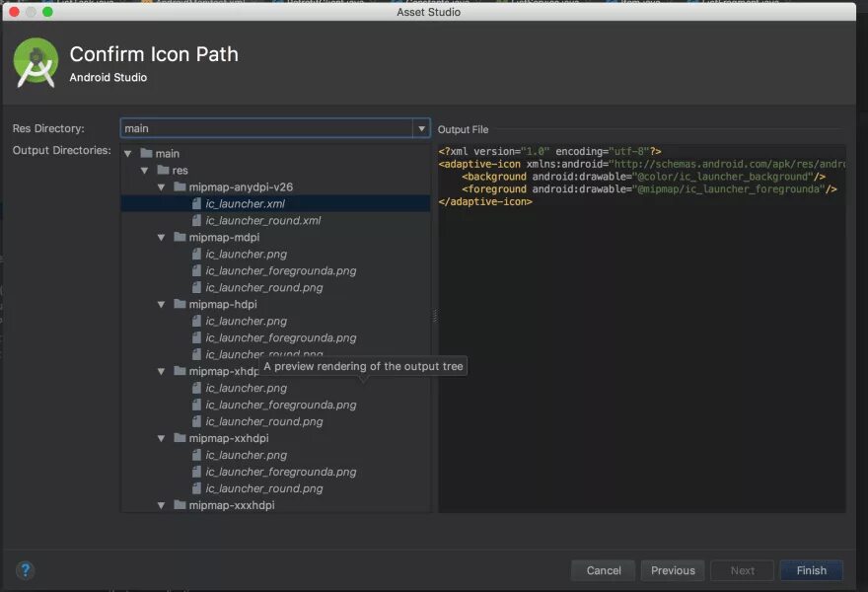This screenshot has width=868, height=592.
Task: Collapse the main folder node
Action: tap(128, 154)
